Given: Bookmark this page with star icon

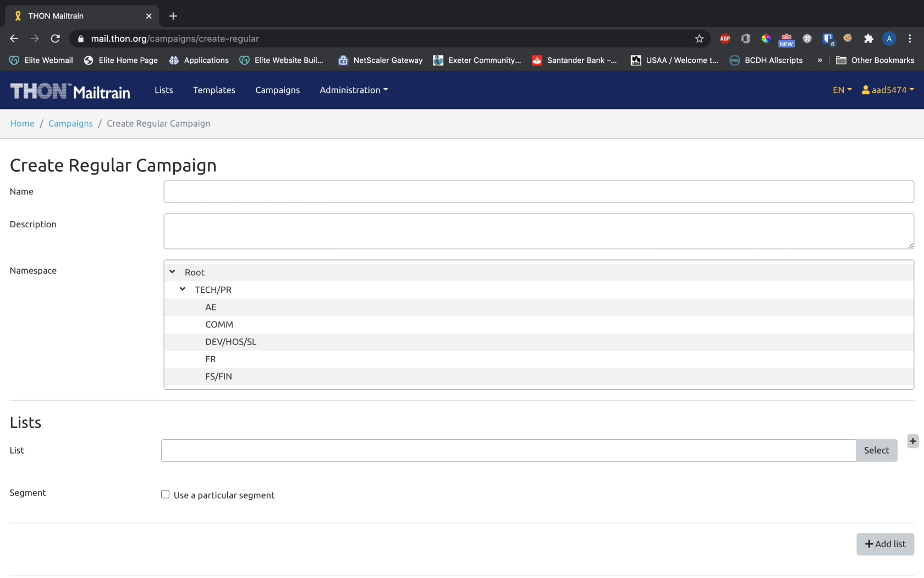Looking at the screenshot, I should [699, 39].
